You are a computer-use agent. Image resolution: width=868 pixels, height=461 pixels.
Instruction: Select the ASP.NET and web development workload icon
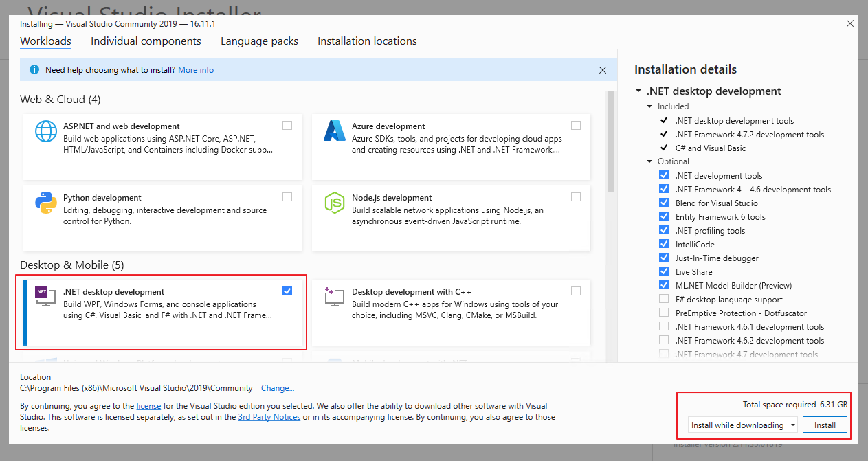point(45,131)
